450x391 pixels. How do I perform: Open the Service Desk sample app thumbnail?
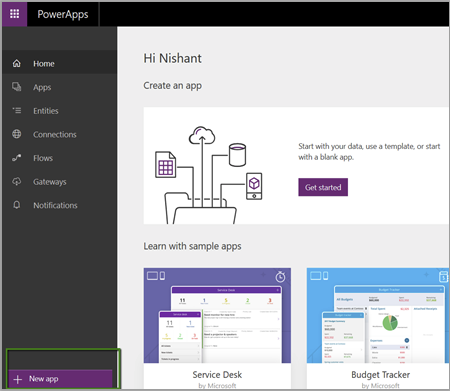217,315
